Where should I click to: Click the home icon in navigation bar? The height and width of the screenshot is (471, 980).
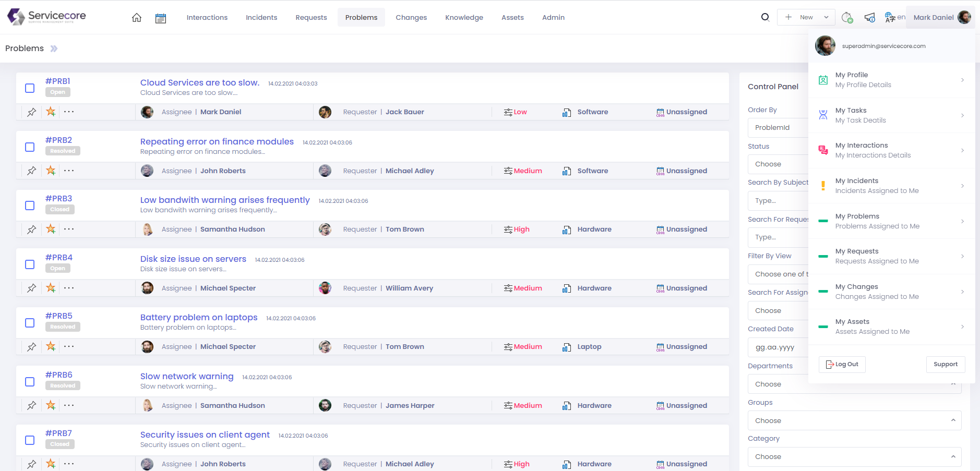point(137,18)
